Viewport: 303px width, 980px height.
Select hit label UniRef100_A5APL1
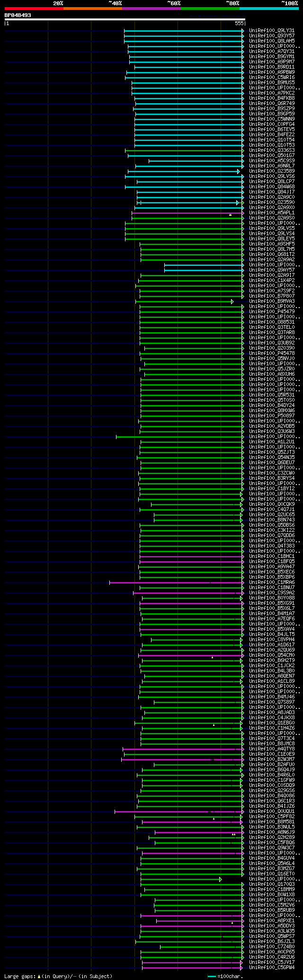273,213
